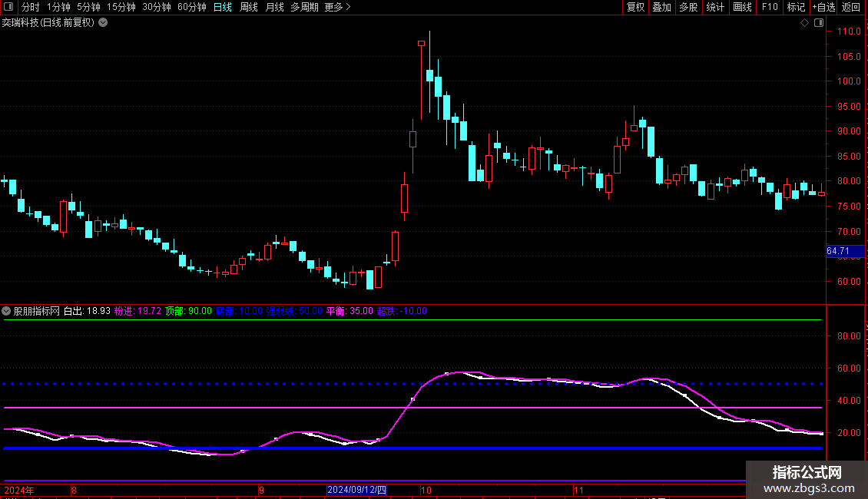Click the 顶部: 90.00 label
The image size is (868, 499).
(x=188, y=311)
